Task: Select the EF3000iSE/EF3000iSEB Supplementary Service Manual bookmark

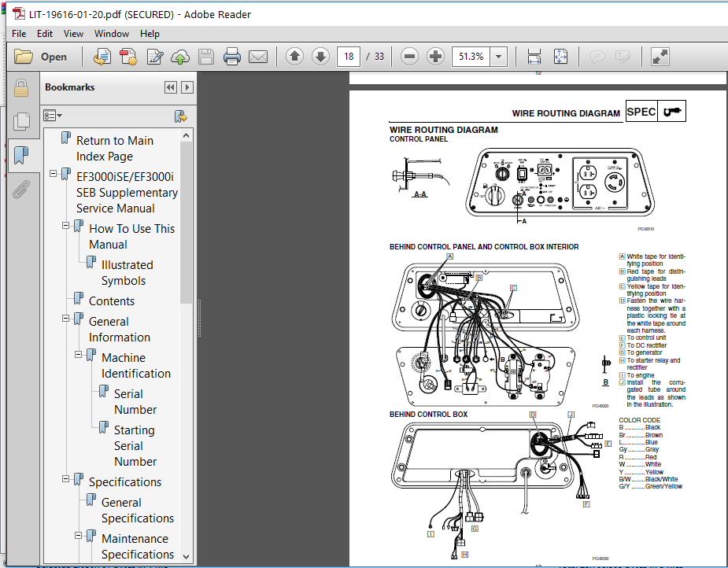Action: pos(127,193)
